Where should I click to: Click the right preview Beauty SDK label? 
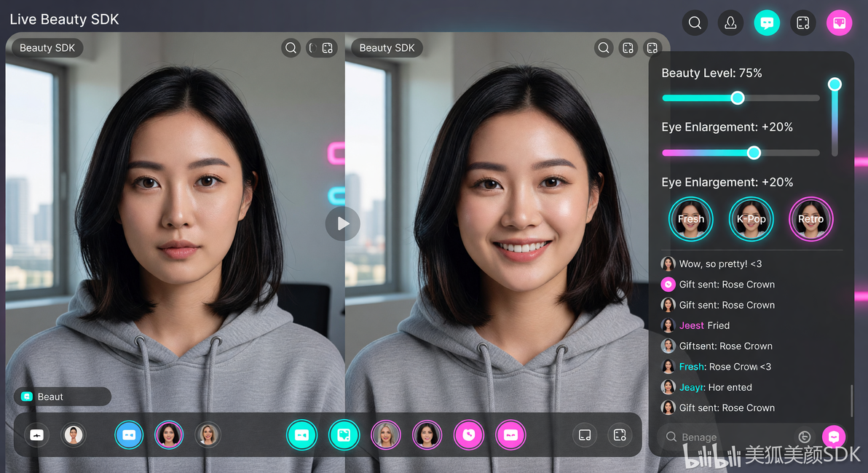coord(387,48)
